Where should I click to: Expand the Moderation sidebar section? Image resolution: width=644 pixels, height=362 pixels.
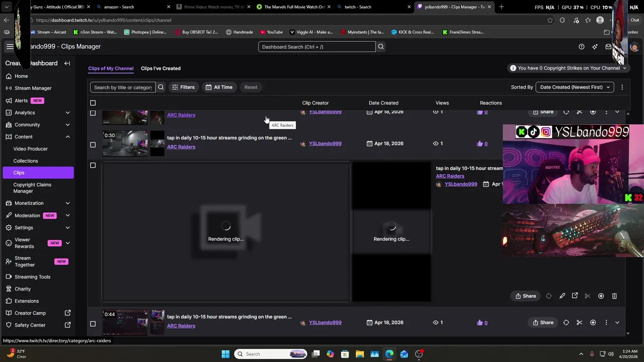[67, 215]
